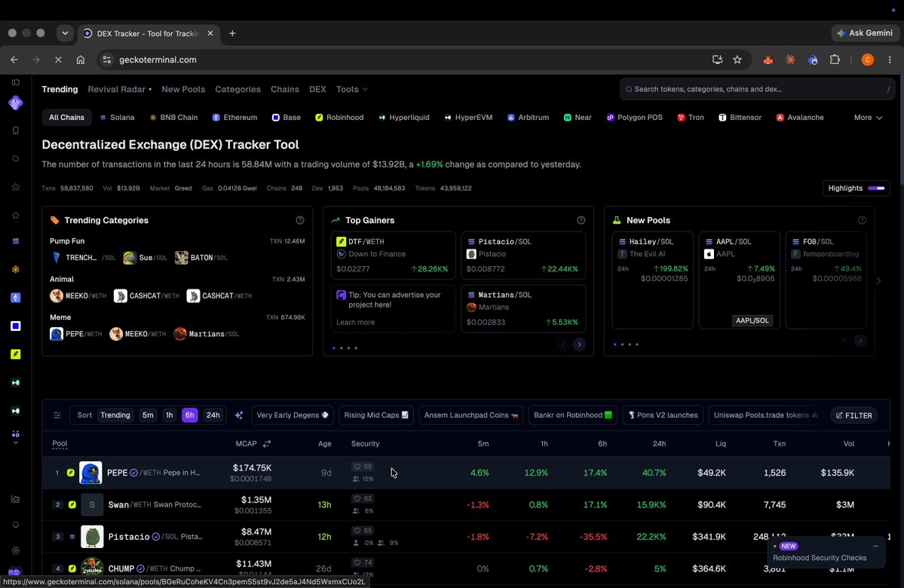
Task: Open browser tab list dropdown arrow
Action: click(x=65, y=33)
